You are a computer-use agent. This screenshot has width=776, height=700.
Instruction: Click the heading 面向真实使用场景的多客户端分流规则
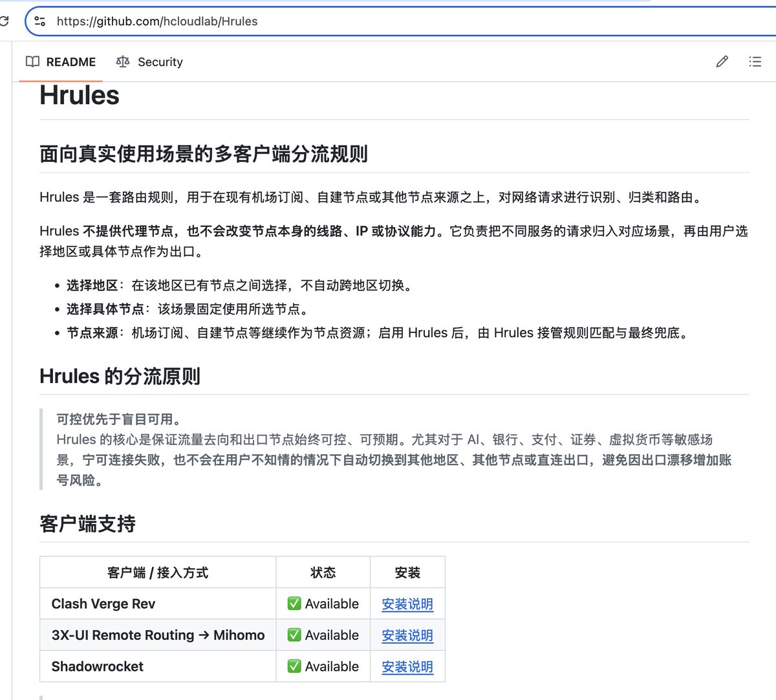pyautogui.click(x=204, y=154)
